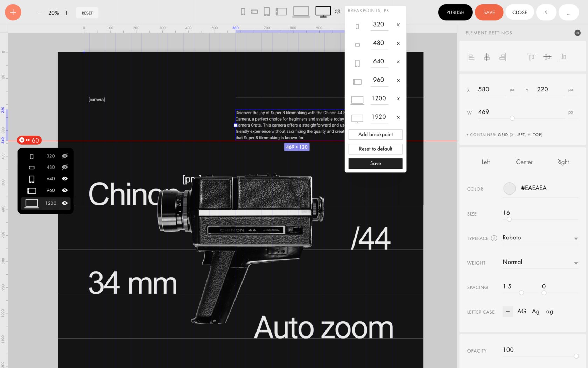588x368 pixels.
Task: Click the font size slider handle
Action: tap(509, 219)
